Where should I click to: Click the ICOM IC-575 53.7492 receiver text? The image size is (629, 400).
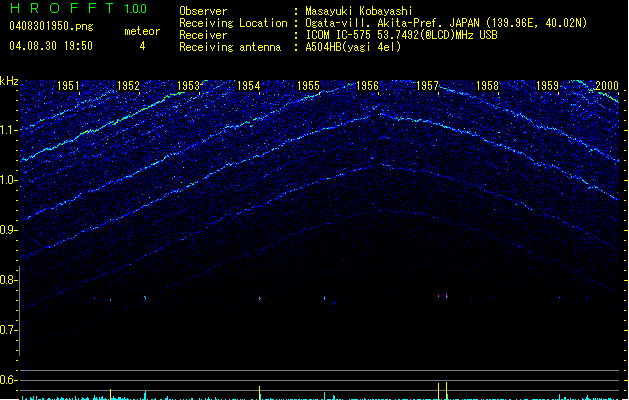pos(401,35)
